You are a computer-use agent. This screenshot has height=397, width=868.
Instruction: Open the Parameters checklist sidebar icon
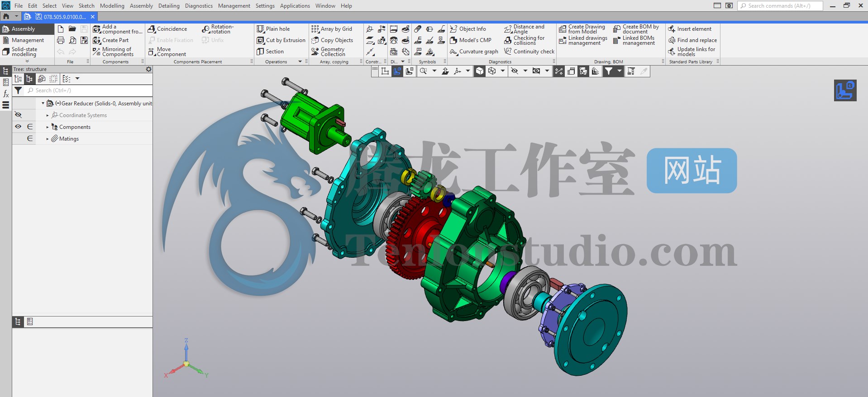[6, 82]
